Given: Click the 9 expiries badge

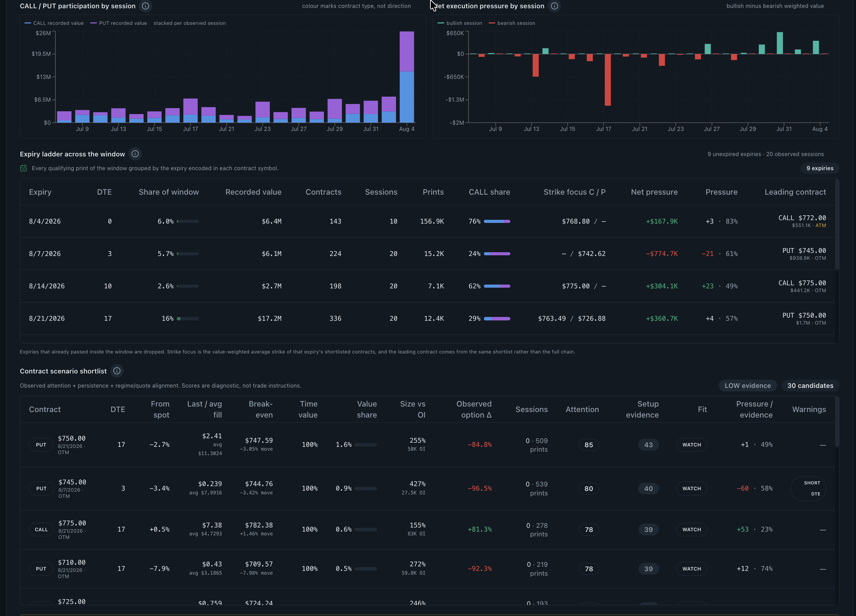Looking at the screenshot, I should (820, 168).
